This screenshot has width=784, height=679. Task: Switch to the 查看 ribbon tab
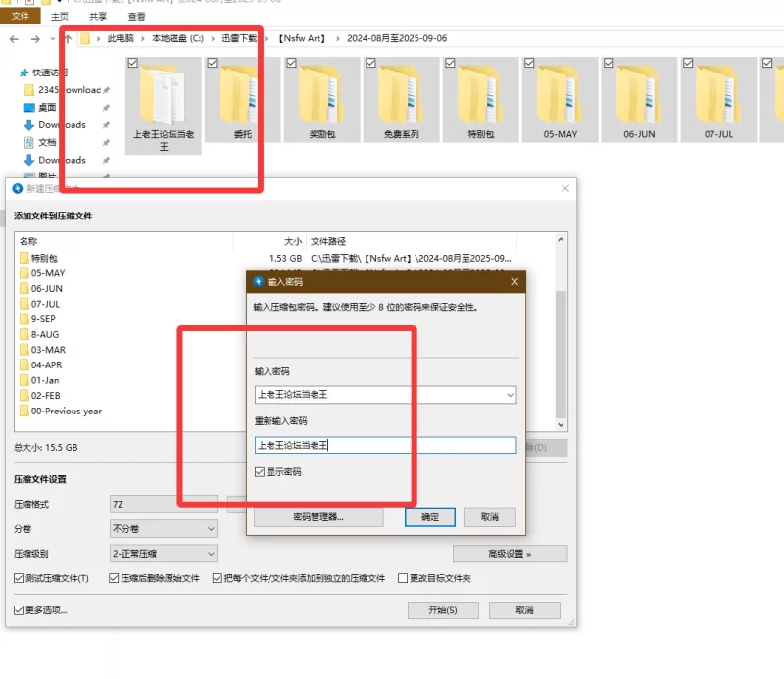pos(136,17)
